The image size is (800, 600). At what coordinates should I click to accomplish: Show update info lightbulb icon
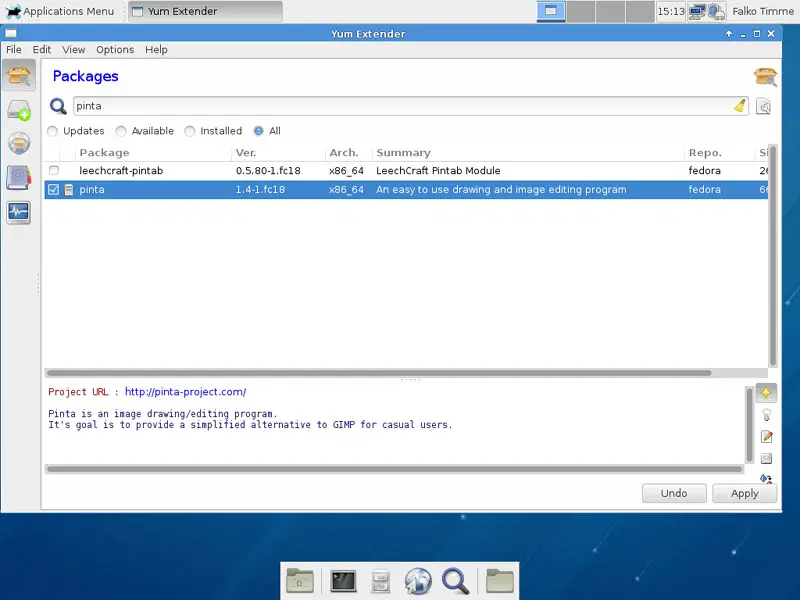tap(766, 415)
